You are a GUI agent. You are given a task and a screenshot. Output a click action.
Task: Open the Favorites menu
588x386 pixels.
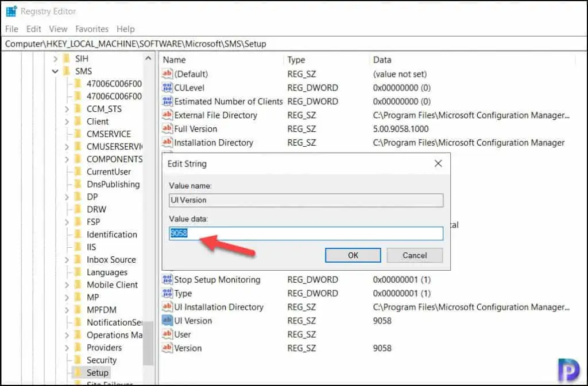[92, 29]
